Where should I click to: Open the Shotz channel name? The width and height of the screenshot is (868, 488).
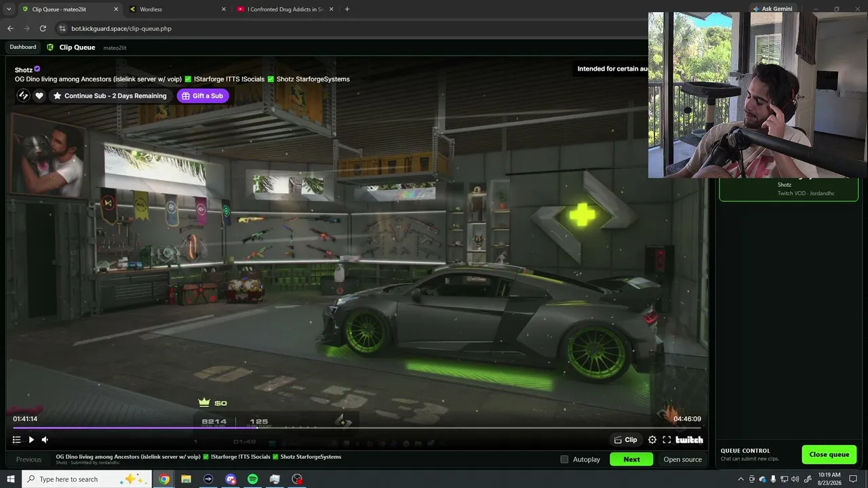24,70
